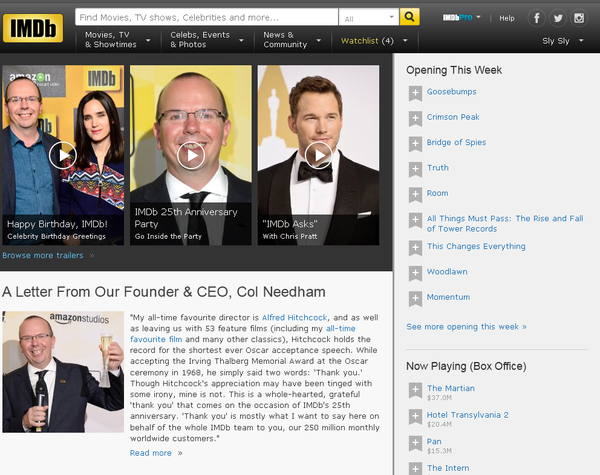Open the Room title link
The image size is (600, 475).
tap(437, 193)
